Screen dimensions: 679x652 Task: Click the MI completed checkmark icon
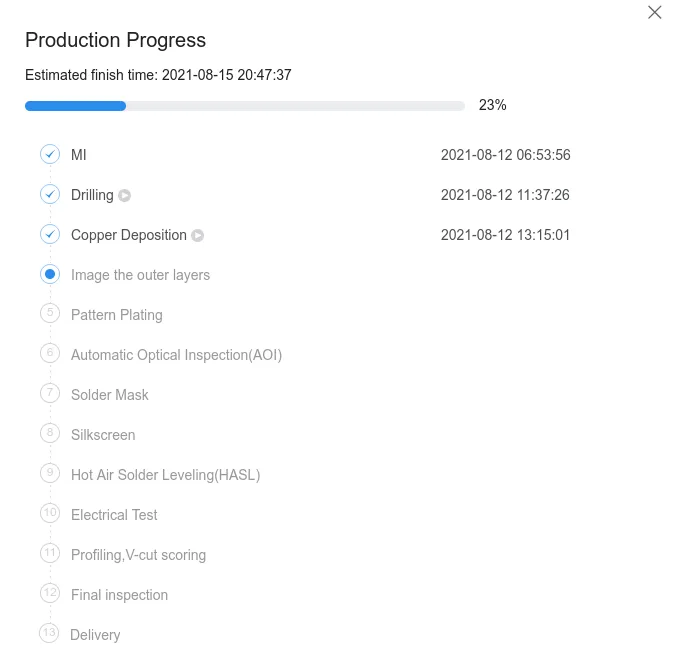coord(50,154)
